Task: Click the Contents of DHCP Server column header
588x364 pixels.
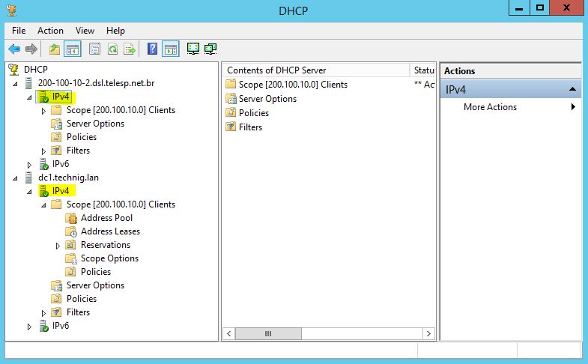Action: point(317,70)
